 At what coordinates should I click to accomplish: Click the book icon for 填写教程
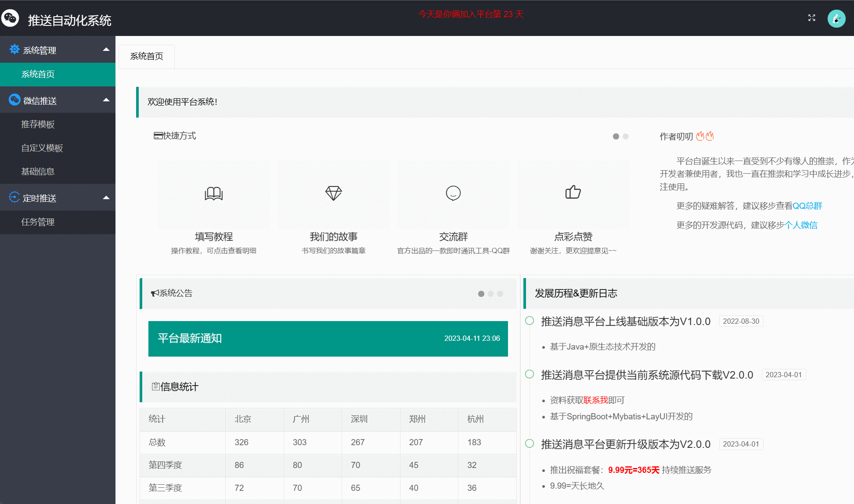[214, 193]
